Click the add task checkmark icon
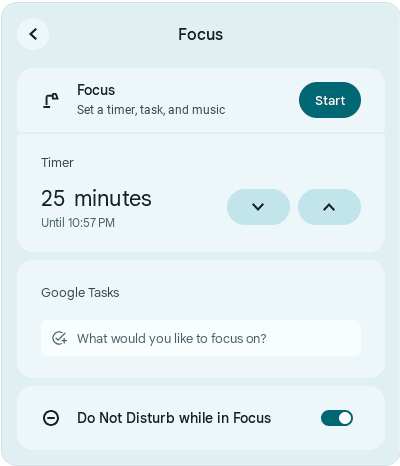Viewport: 400px width, 466px height. [60, 338]
